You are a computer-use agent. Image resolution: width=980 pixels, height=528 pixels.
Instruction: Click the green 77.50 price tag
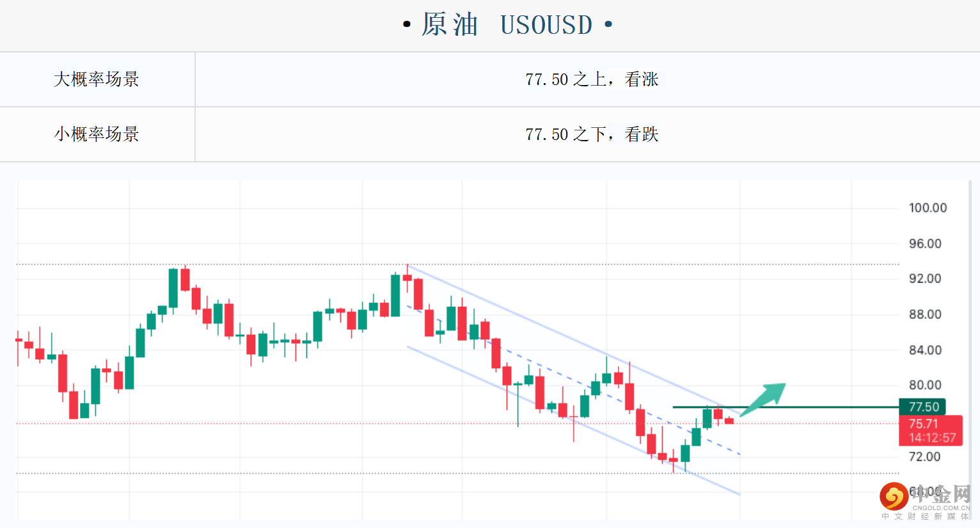922,407
